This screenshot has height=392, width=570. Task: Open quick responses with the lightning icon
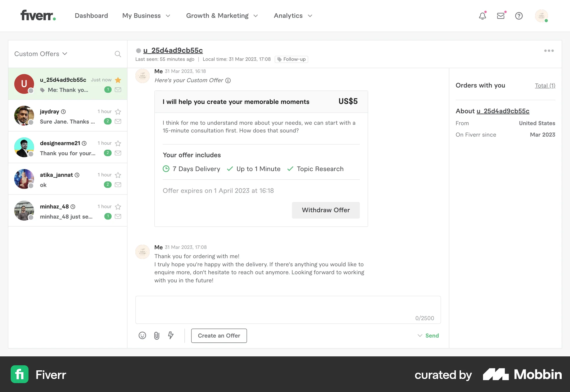point(171,336)
